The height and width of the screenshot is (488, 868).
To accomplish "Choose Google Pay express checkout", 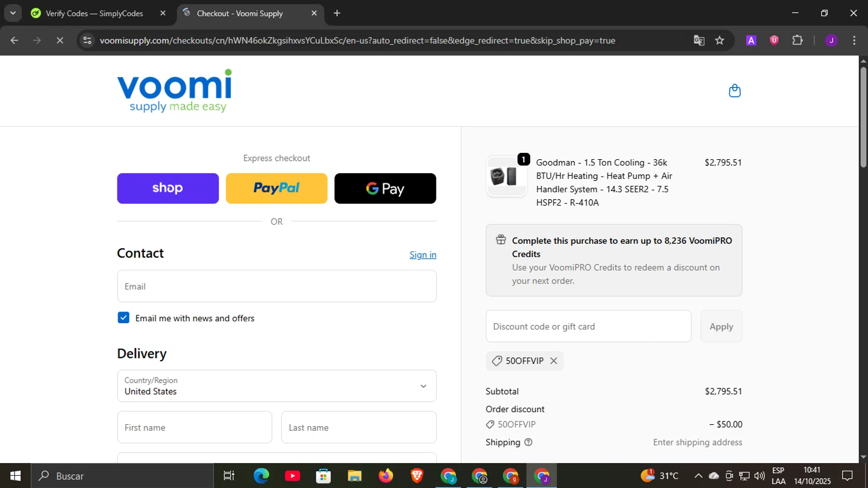I will tap(385, 188).
